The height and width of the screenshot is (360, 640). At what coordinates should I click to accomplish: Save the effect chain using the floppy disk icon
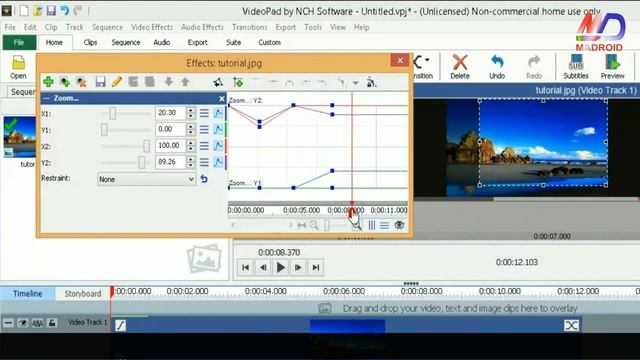click(x=100, y=82)
